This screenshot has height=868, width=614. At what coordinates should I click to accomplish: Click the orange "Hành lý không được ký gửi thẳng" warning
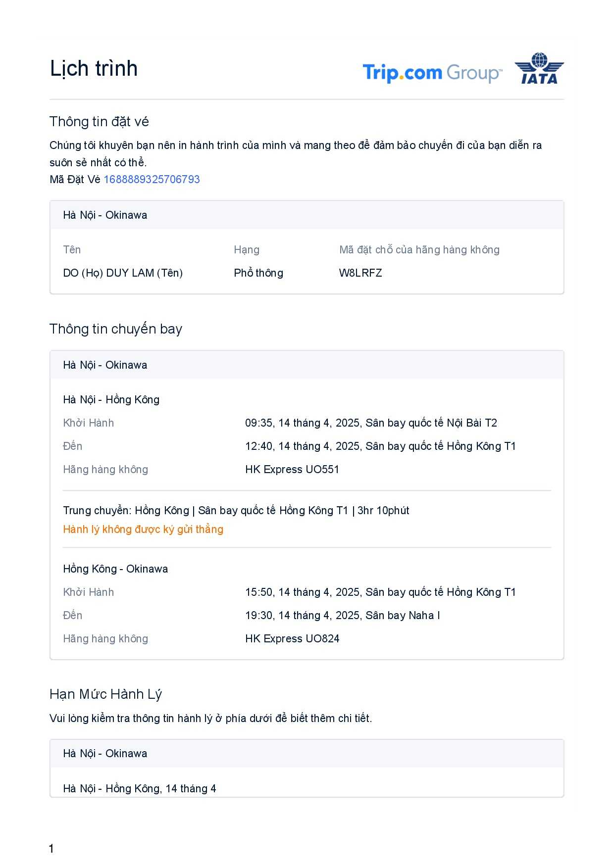(143, 530)
